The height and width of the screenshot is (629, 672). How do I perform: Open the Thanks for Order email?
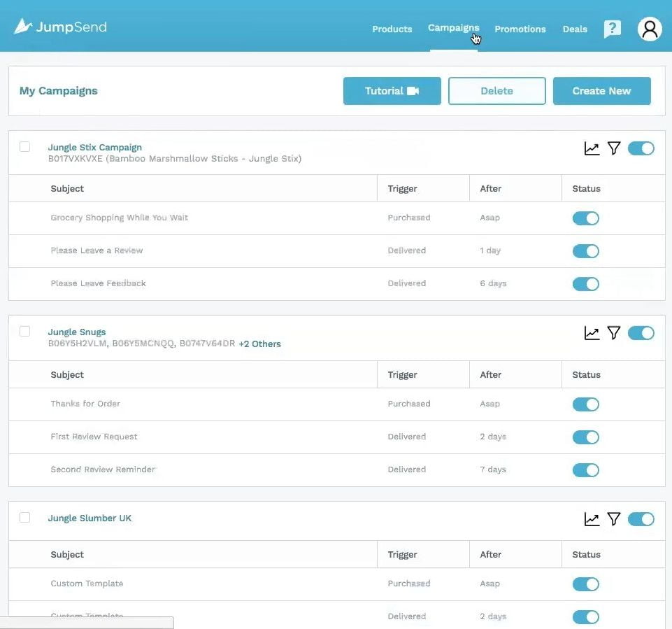[x=85, y=404]
